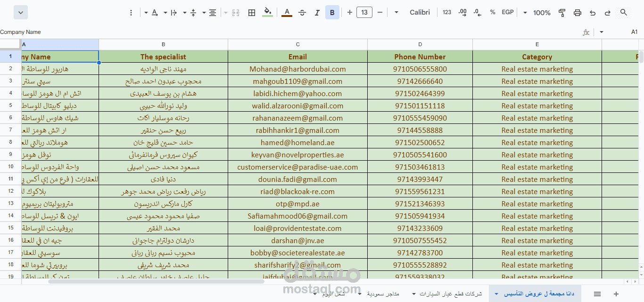Open the text color picker
This screenshot has width=644, height=302.
point(287,13)
